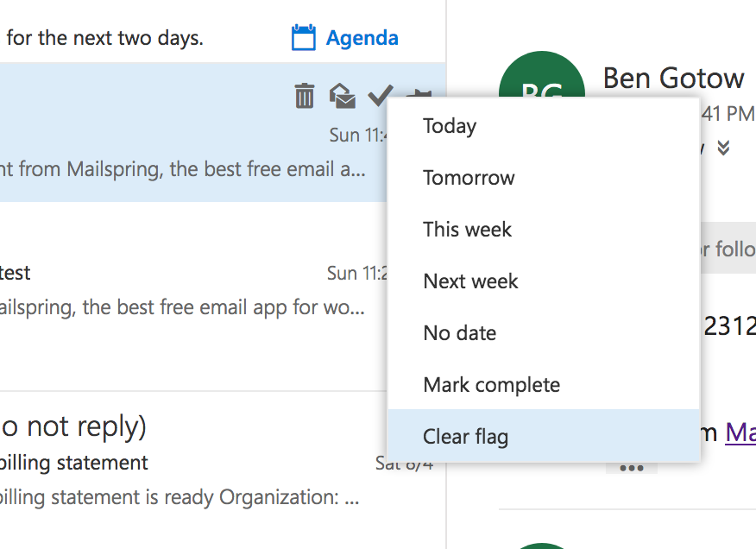Open the purple Mailspring hyperlink in message

(x=740, y=432)
